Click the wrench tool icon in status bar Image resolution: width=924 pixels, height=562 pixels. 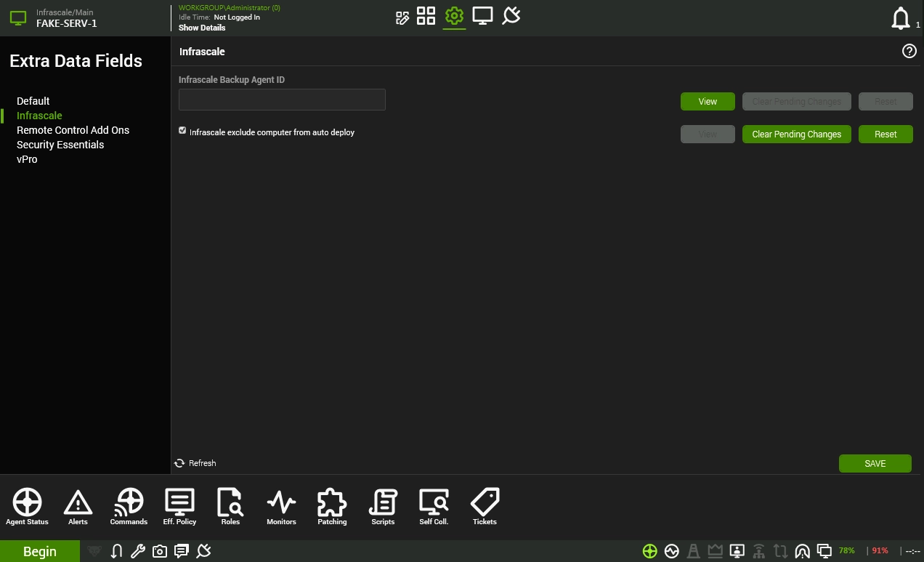click(x=138, y=551)
